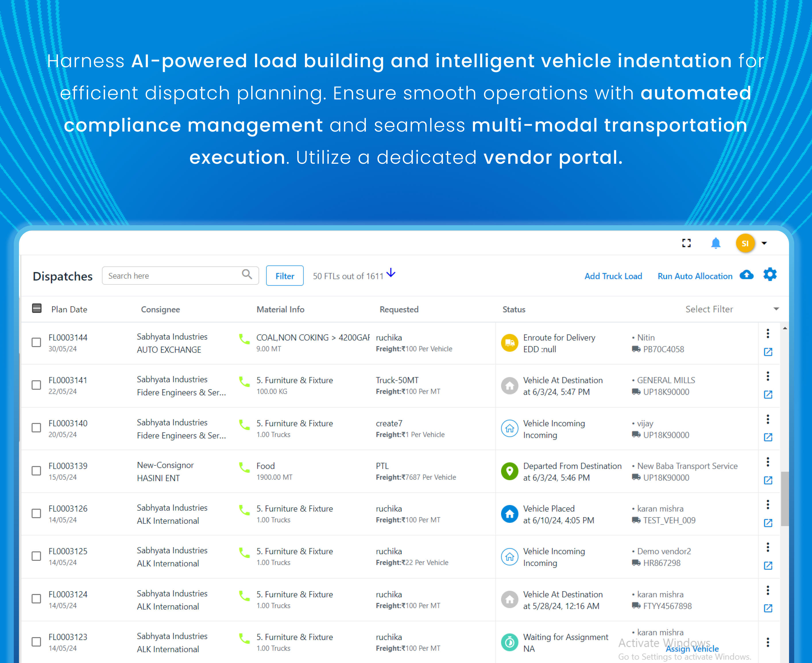Image resolution: width=812 pixels, height=663 pixels.
Task: Click the Filter button
Action: click(285, 275)
